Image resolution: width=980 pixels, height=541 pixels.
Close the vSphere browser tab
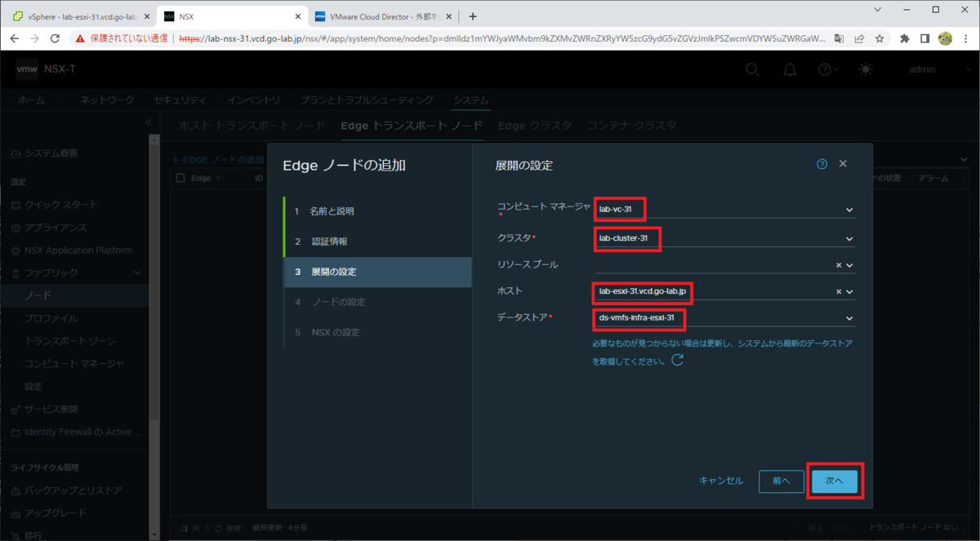(x=147, y=16)
